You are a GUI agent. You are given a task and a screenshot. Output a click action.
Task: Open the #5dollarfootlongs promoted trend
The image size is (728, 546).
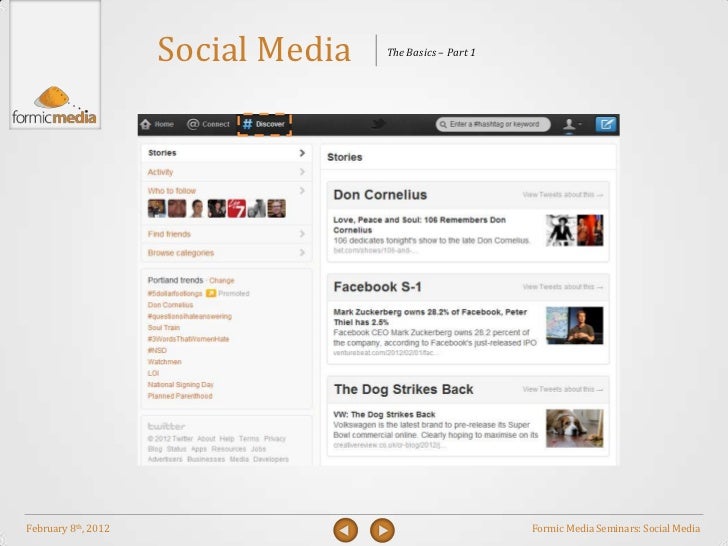175,294
